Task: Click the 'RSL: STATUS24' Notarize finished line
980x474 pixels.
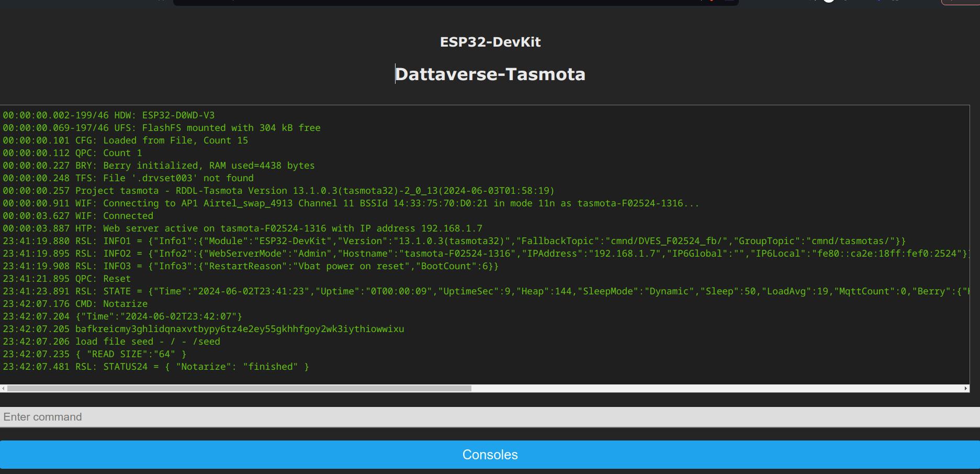Action: (x=156, y=367)
